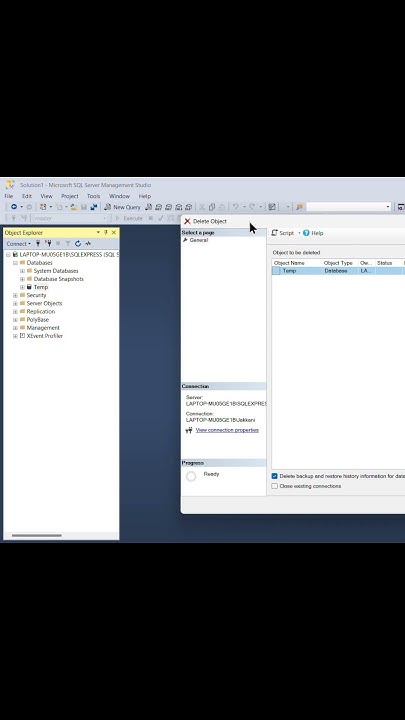
Task: Open Object Explorer window position dropdown arrow
Action: 98,233
